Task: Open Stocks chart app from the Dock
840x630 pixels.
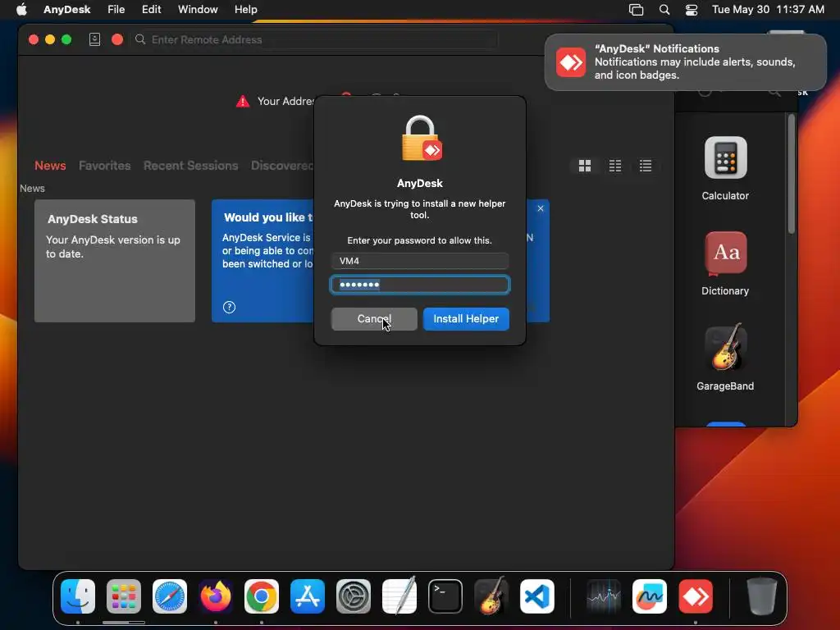Action: tap(604, 596)
